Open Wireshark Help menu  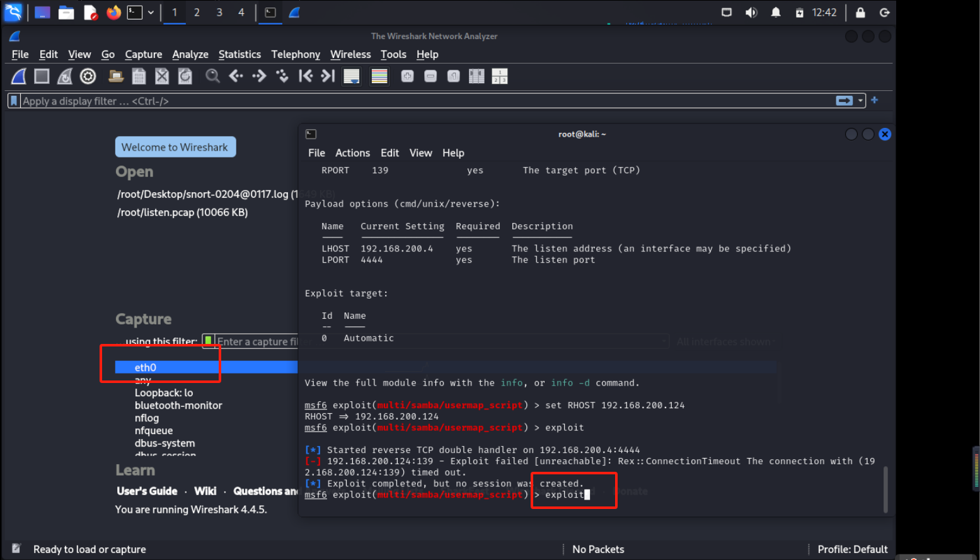pos(427,55)
